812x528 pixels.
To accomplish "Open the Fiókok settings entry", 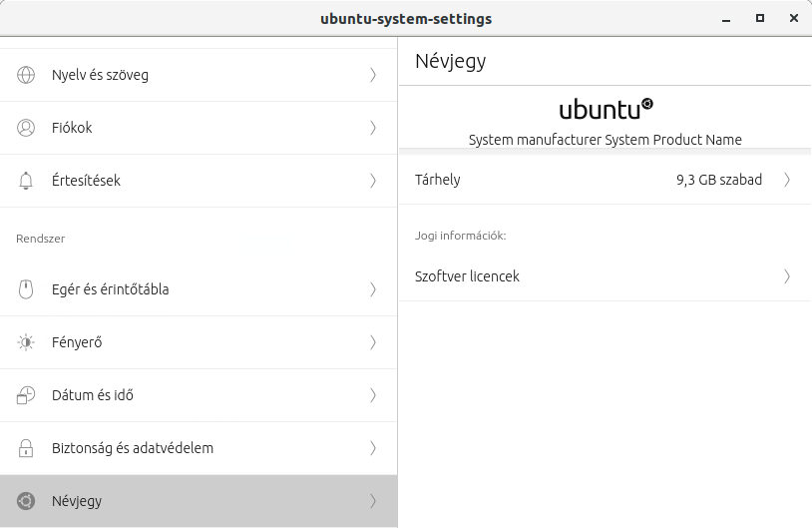I will pos(199,128).
